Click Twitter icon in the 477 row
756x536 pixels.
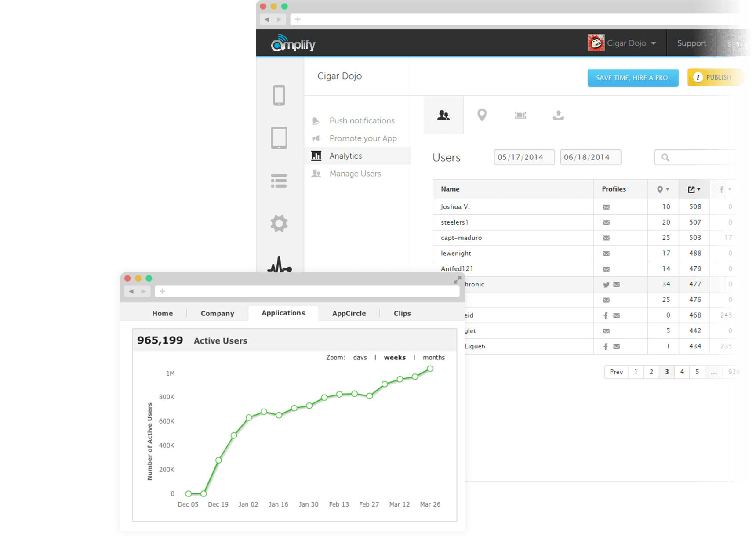(x=606, y=285)
